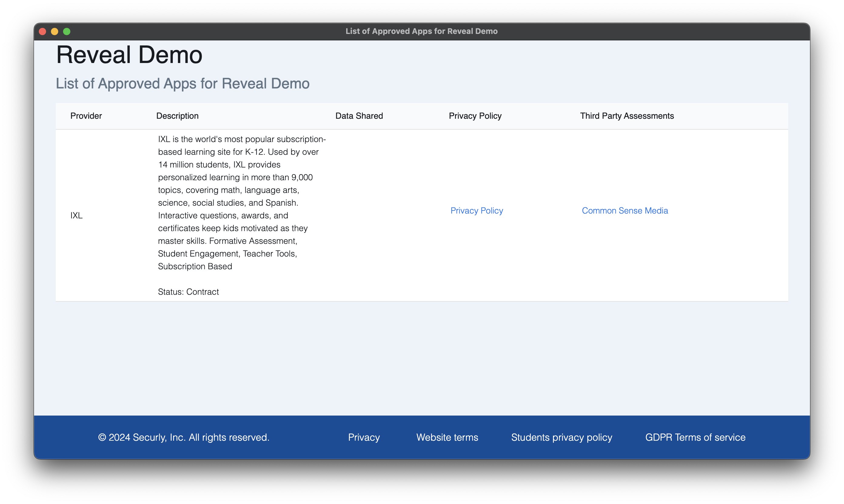Minimize the window with the yellow button
Image resolution: width=844 pixels, height=504 pixels.
pyautogui.click(x=54, y=31)
